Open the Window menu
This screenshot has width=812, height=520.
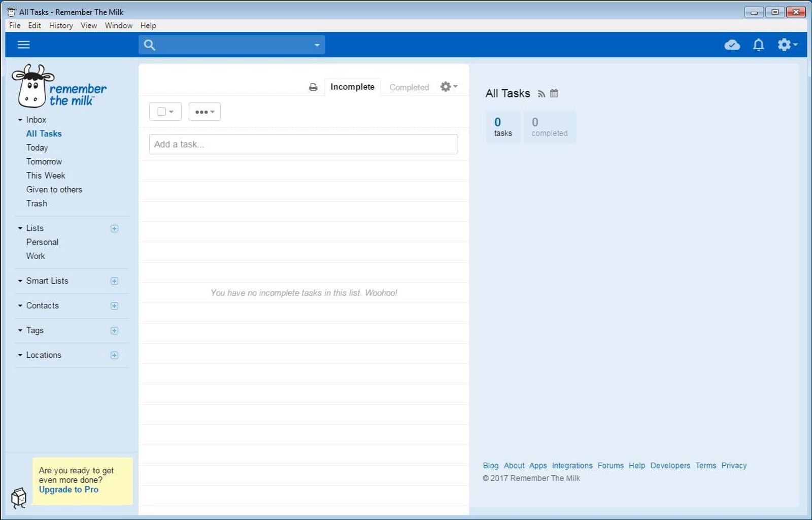(118, 25)
